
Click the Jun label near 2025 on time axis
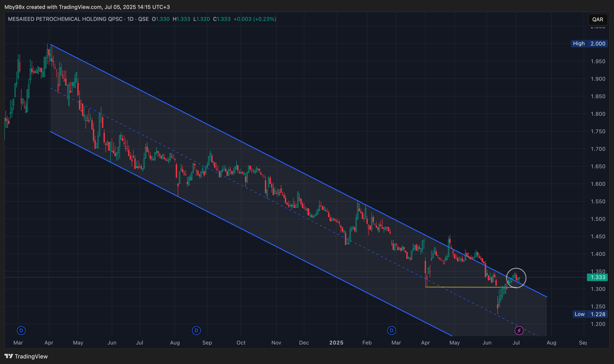(x=487, y=342)
